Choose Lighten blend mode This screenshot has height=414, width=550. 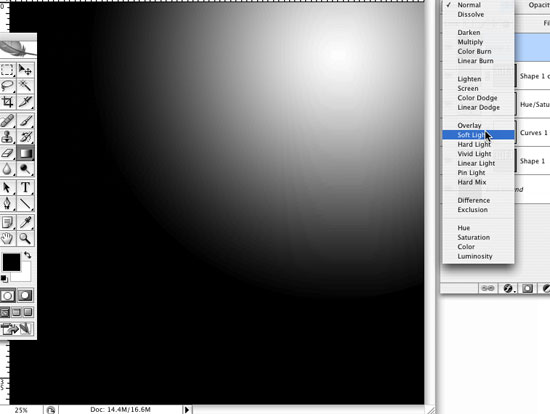[x=478, y=79]
